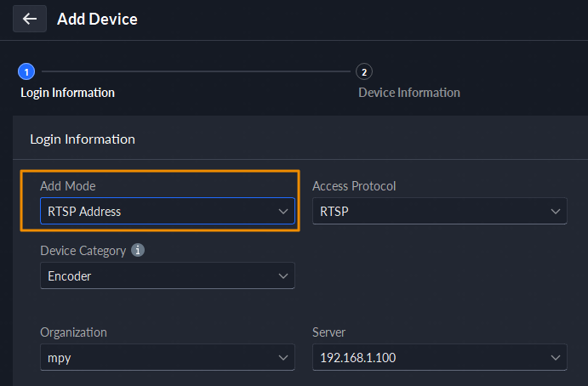Click the chevron arrow in Server field
Image resolution: width=588 pixels, height=386 pixels.
556,358
